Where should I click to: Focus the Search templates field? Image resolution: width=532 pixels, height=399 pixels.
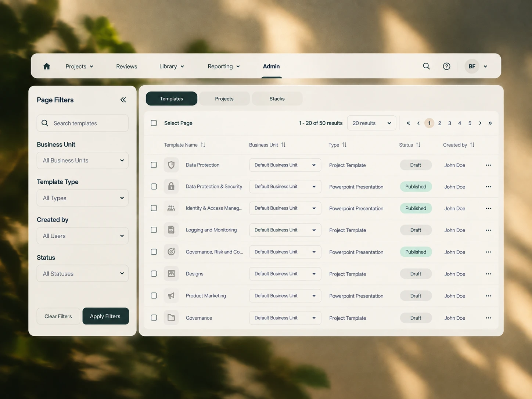83,123
